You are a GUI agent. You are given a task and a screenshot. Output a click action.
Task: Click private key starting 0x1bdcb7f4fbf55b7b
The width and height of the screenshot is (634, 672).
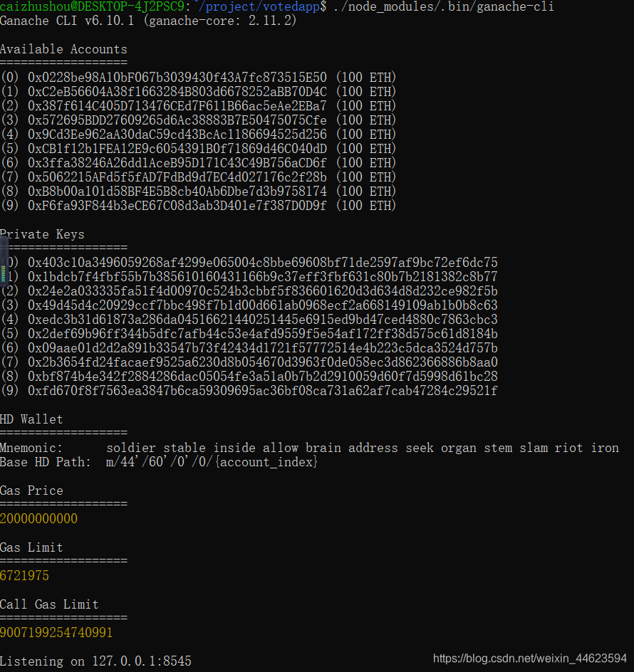[263, 276]
